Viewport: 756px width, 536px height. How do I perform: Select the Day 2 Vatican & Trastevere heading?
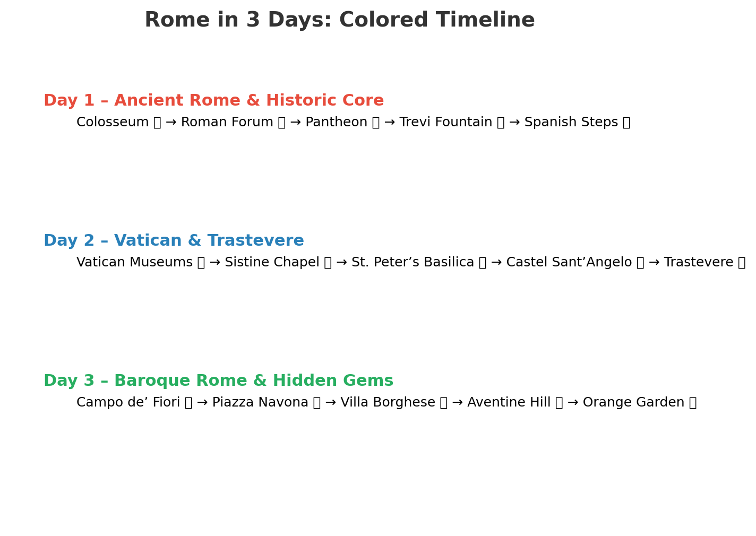click(x=174, y=241)
